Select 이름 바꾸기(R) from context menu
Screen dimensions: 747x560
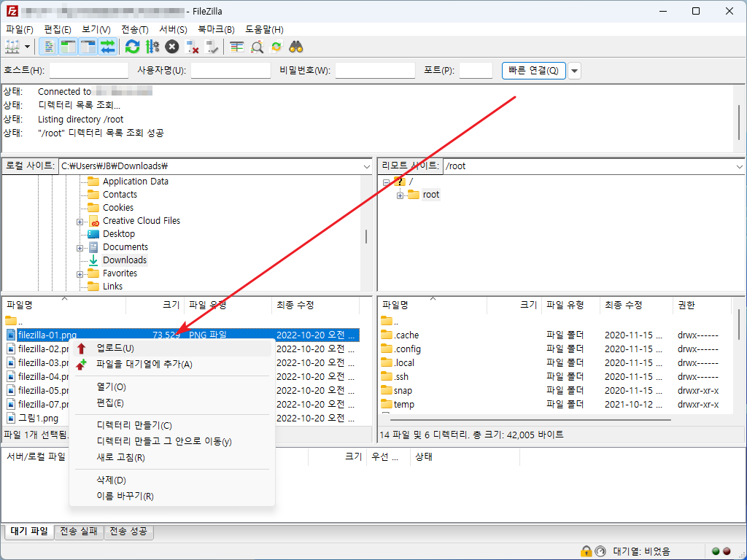(171, 496)
